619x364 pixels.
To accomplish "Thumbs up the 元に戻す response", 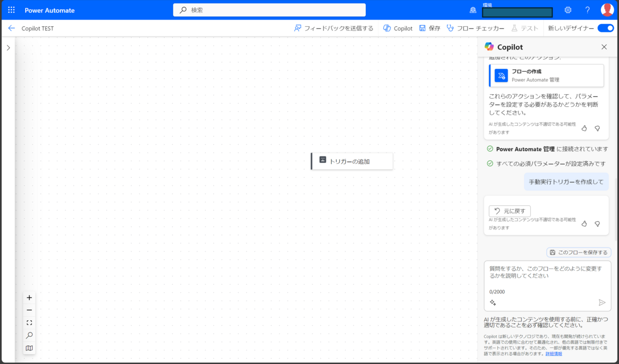I will click(584, 224).
